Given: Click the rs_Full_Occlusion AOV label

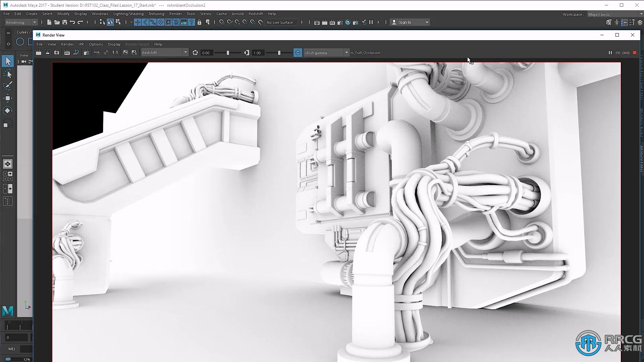Looking at the screenshot, I should click(x=365, y=52).
